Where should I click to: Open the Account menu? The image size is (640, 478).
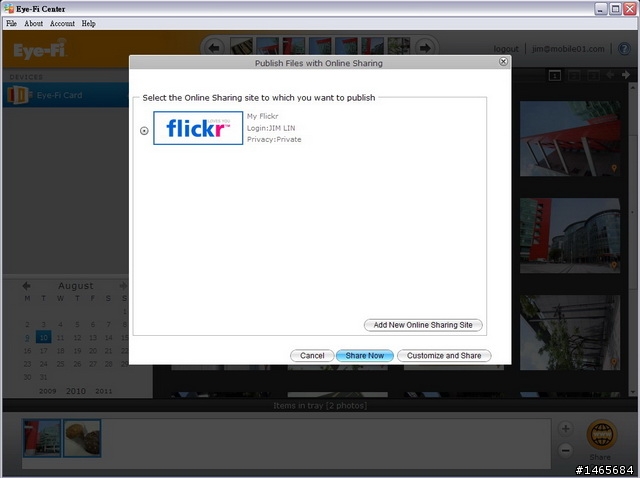point(62,24)
